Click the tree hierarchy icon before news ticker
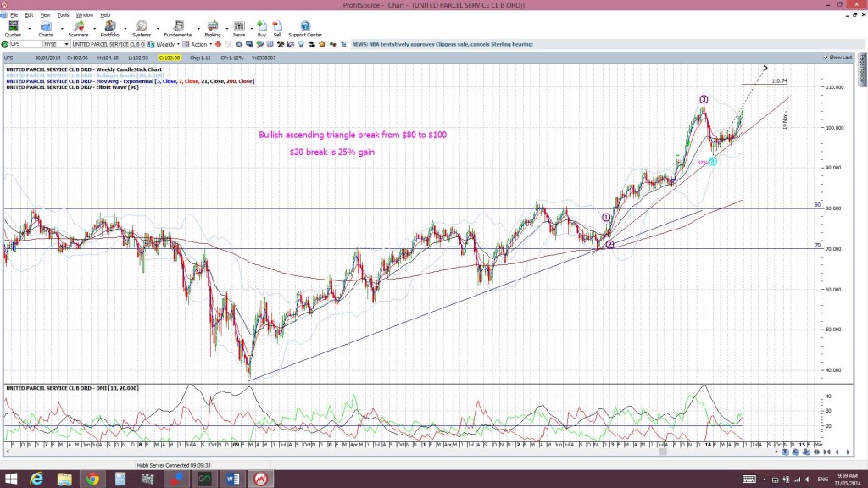Image resolution: width=868 pixels, height=488 pixels. tap(343, 44)
